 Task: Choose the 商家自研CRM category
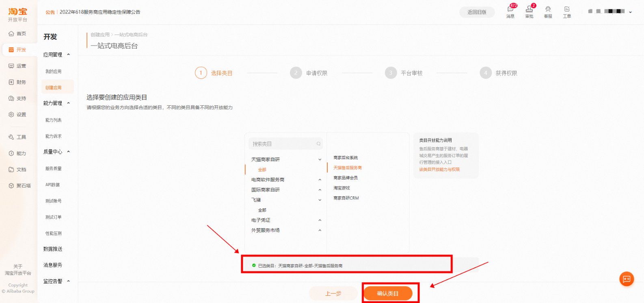tap(346, 198)
